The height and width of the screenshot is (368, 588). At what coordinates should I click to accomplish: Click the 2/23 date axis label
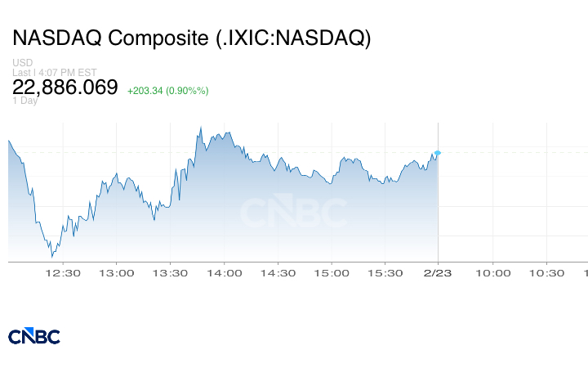(438, 273)
